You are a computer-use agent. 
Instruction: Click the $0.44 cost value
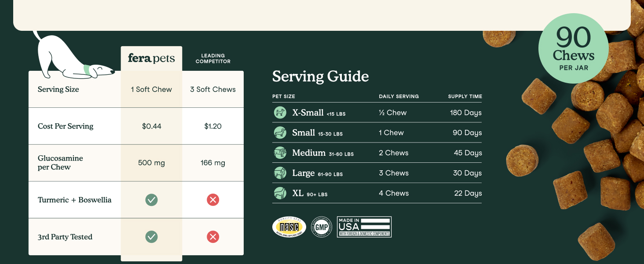(151, 126)
